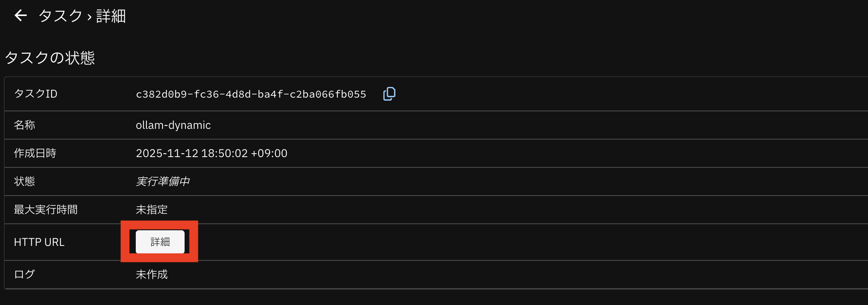
Task: Open the HTTP URL 詳細 button
Action: (x=160, y=242)
